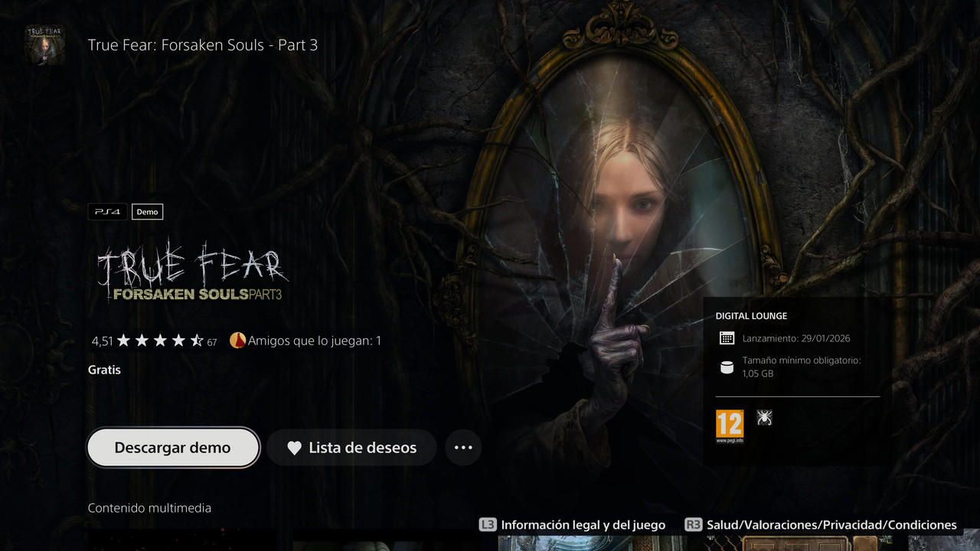Click the page title 'True Fear: Forsaken Souls - Part 3'
Viewport: 980px width, 551px height.
[203, 44]
